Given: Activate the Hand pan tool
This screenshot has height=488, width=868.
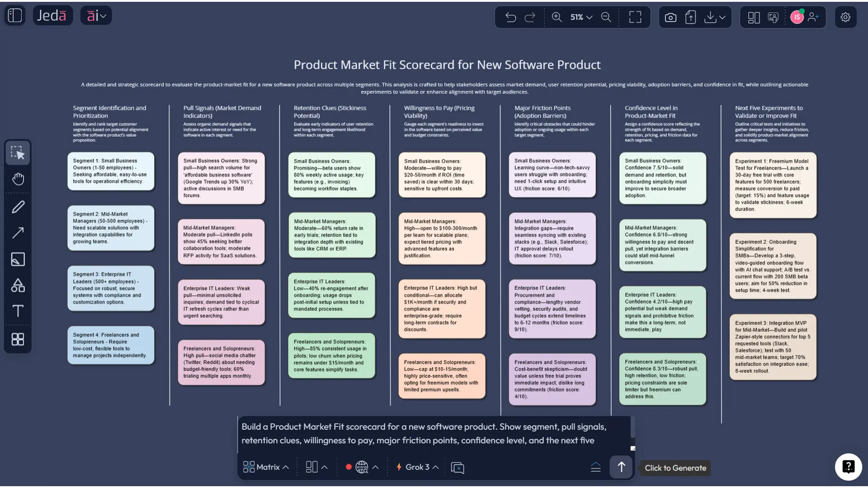Looking at the screenshot, I should (x=18, y=179).
